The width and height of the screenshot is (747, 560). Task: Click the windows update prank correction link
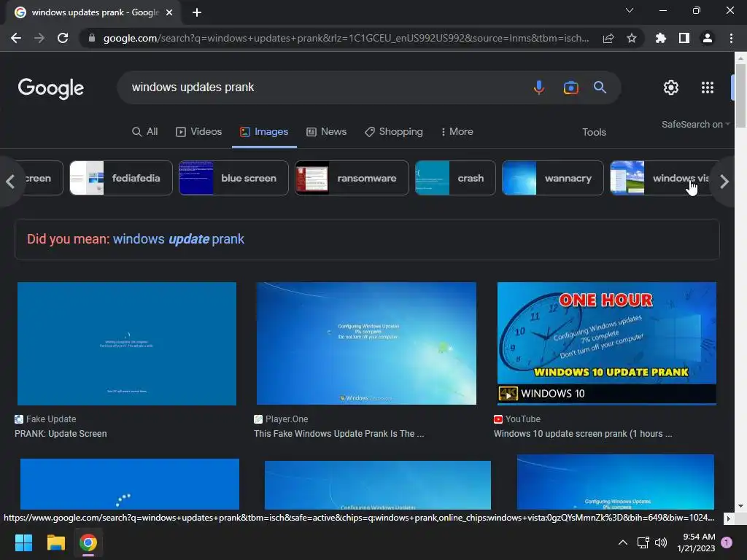[x=178, y=239]
